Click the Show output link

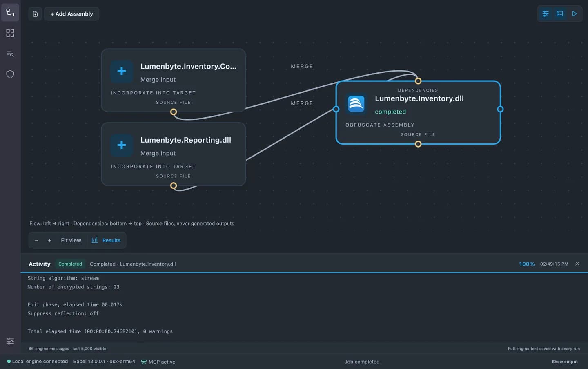565,362
